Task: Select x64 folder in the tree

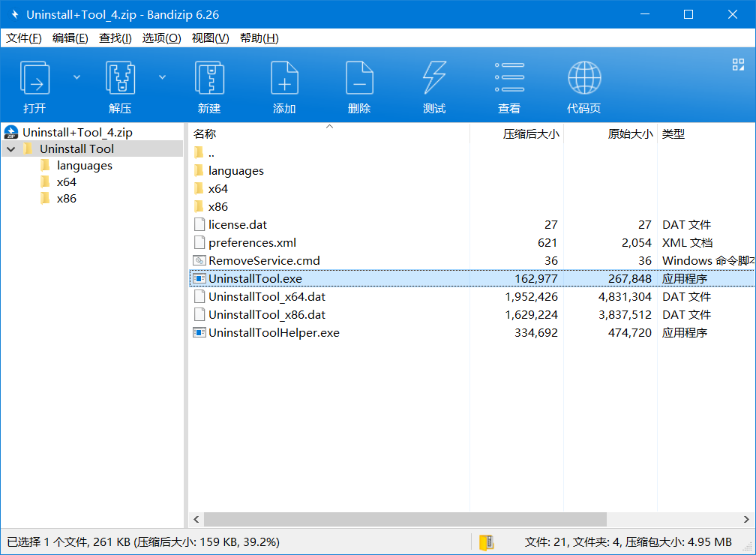Action: click(x=67, y=181)
